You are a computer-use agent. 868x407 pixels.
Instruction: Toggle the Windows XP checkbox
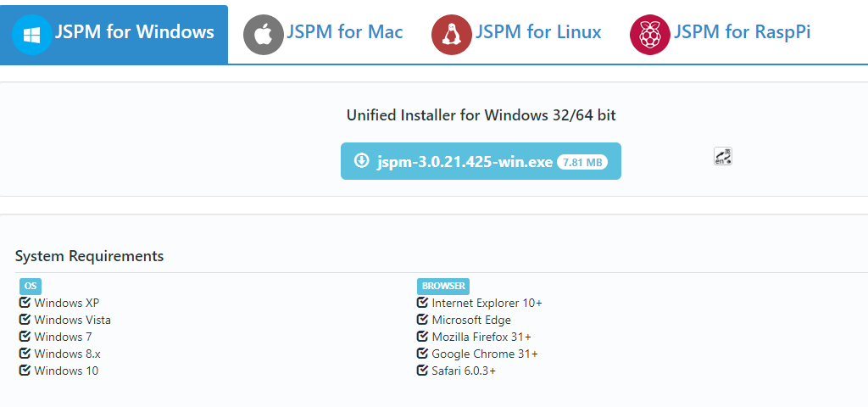(25, 303)
